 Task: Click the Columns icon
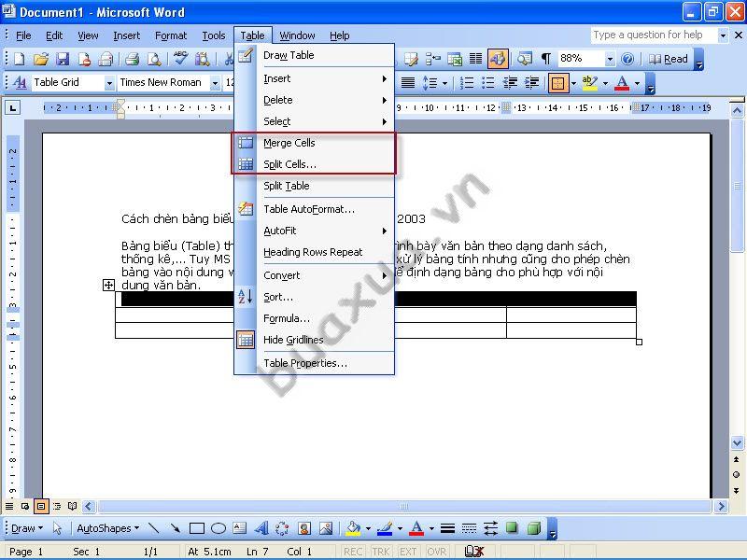[x=475, y=59]
